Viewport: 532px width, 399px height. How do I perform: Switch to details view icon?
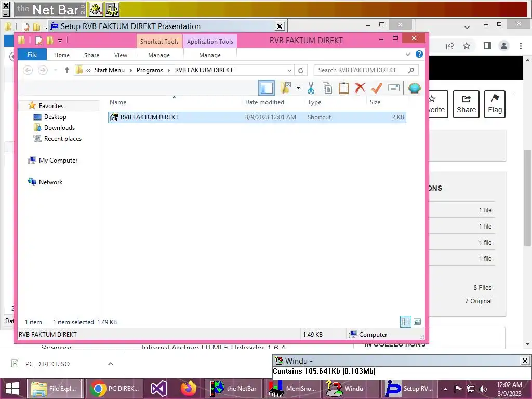pyautogui.click(x=406, y=322)
